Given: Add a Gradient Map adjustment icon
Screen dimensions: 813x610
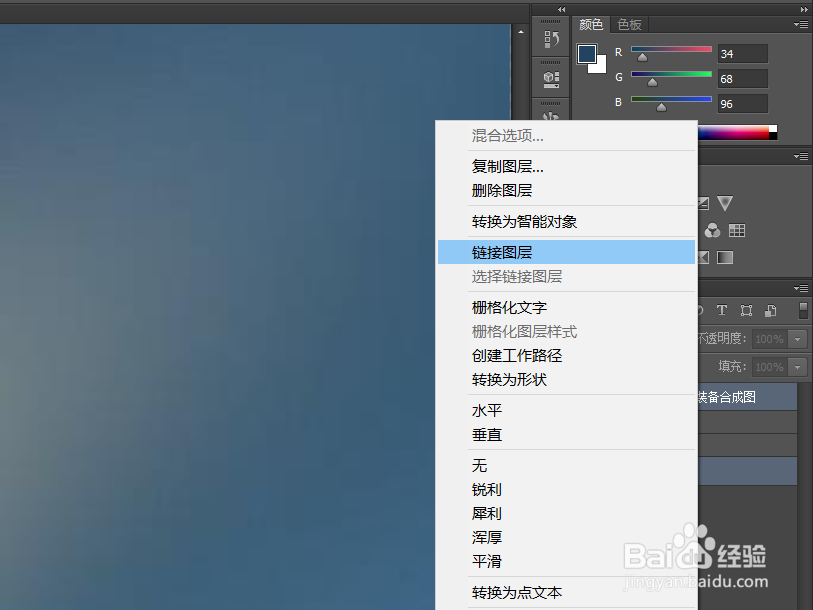Looking at the screenshot, I should click(725, 257).
